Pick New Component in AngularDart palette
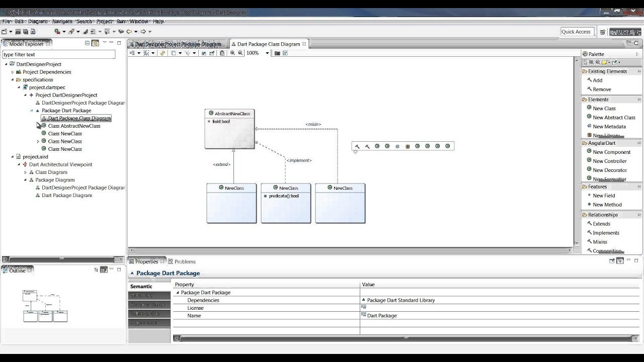644x362 pixels. (608, 152)
